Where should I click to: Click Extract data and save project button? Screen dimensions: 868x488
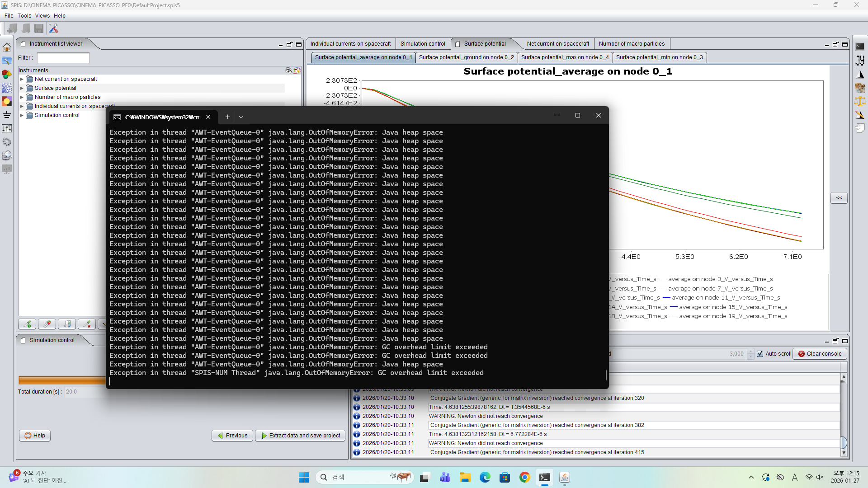pos(300,436)
